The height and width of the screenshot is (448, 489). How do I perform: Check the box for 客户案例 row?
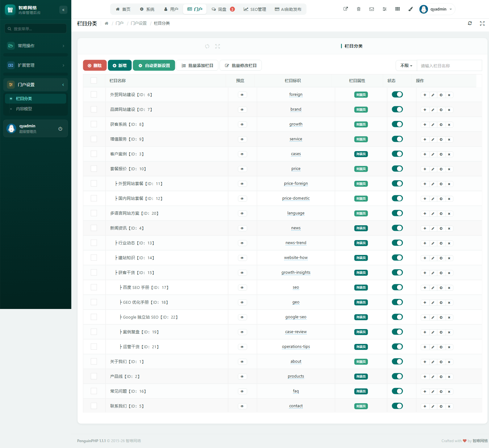click(x=94, y=154)
